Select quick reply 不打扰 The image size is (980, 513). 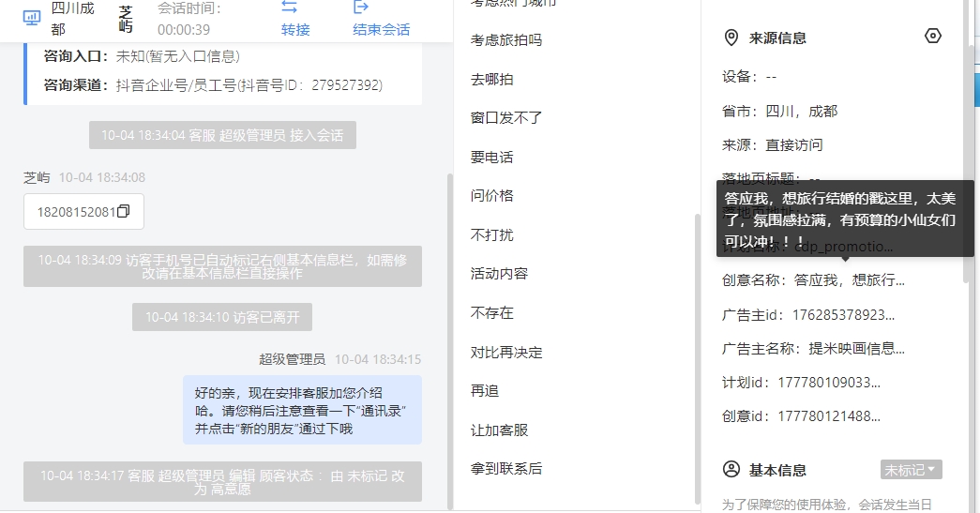pos(491,235)
